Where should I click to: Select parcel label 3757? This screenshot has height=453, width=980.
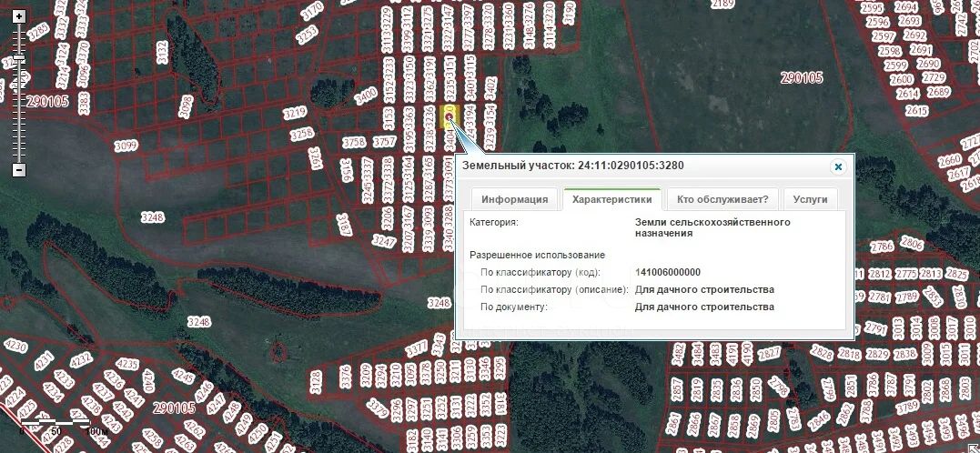click(384, 143)
